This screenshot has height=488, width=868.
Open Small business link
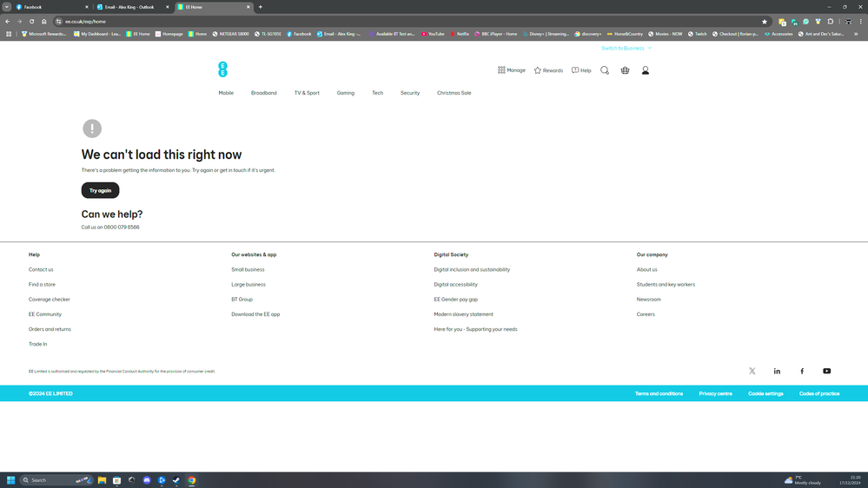pos(248,269)
